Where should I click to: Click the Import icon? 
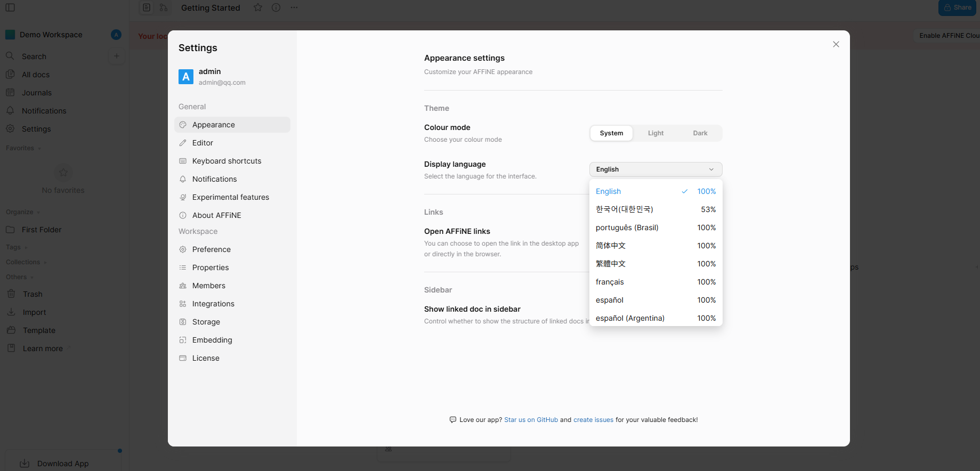pos(11,312)
